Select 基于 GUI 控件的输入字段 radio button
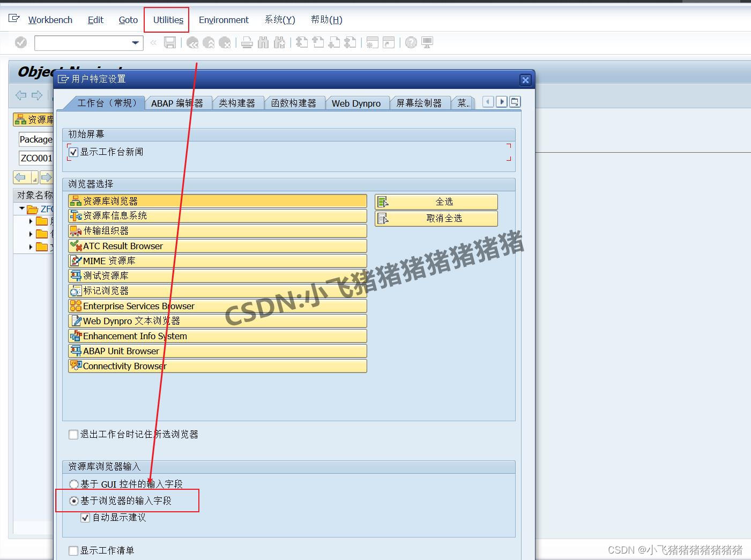This screenshot has height=560, width=751. (x=75, y=484)
